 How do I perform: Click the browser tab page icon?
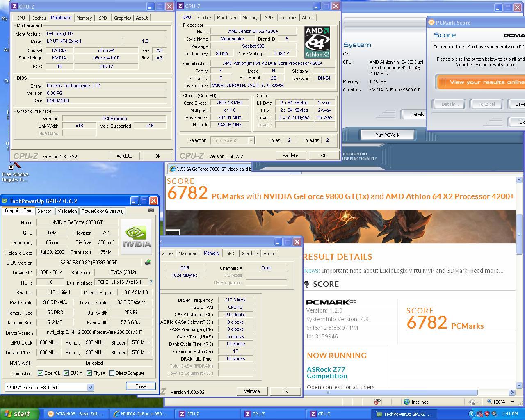point(173,169)
